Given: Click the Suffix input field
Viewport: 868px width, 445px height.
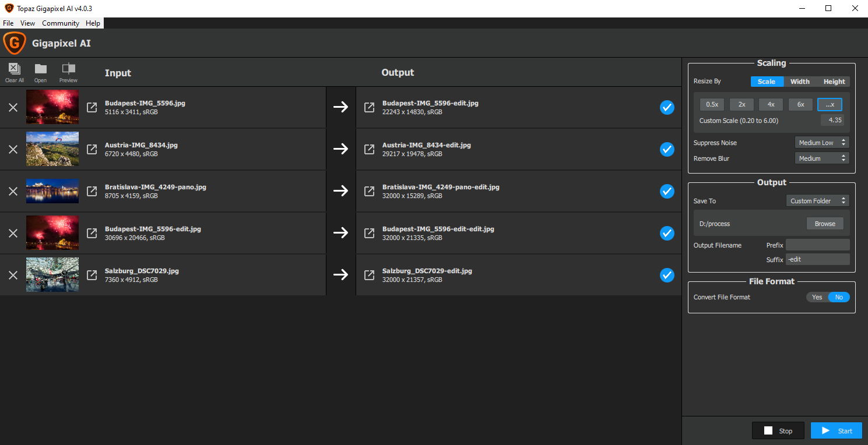Looking at the screenshot, I should tap(817, 259).
